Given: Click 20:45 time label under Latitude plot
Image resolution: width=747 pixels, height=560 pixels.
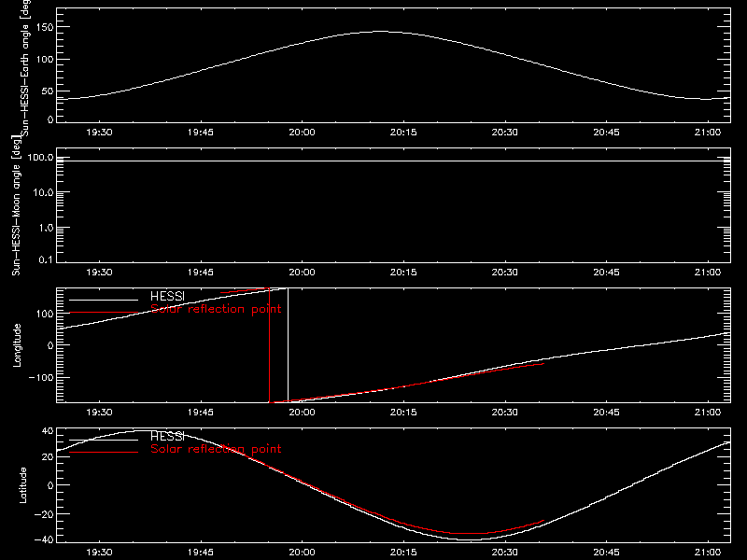Looking at the screenshot, I should [606, 553].
